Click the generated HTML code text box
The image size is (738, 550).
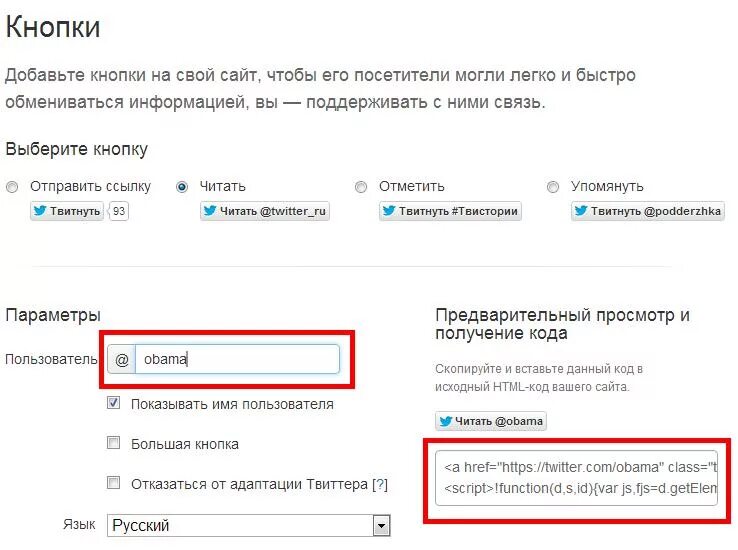(577, 478)
